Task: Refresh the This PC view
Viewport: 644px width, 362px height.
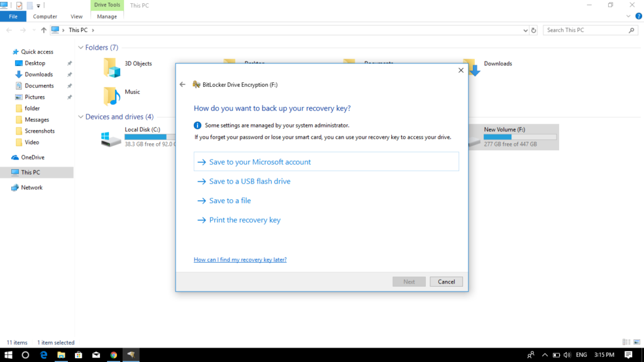Action: tap(533, 30)
